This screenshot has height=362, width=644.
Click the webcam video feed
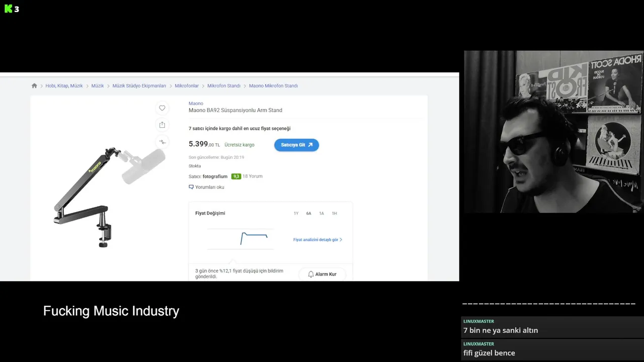pyautogui.click(x=553, y=132)
